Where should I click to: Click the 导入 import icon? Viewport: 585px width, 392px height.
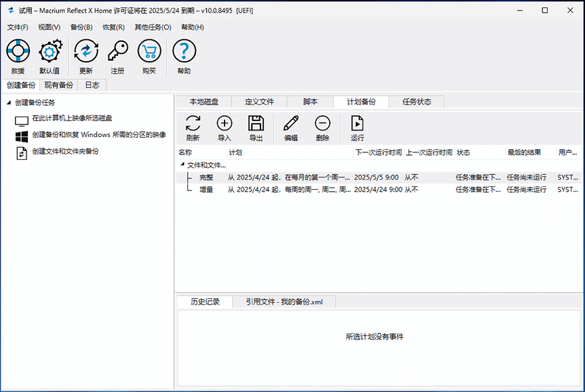point(225,123)
